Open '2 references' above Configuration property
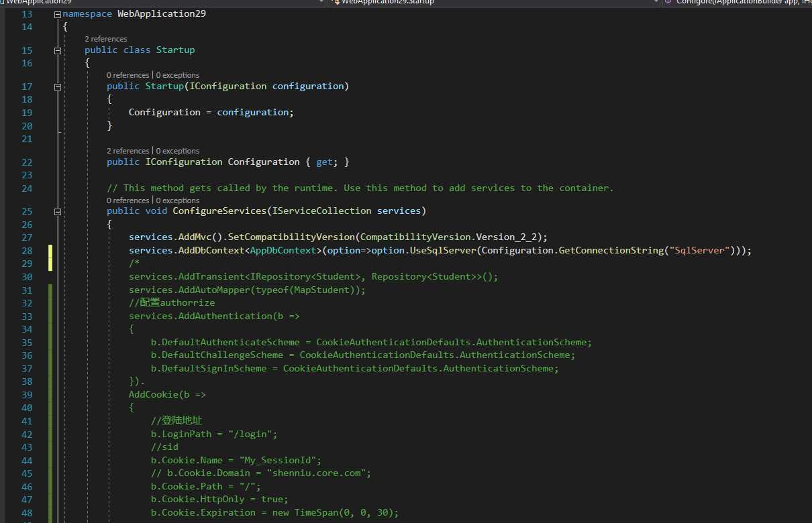This screenshot has width=812, height=523. click(x=128, y=151)
